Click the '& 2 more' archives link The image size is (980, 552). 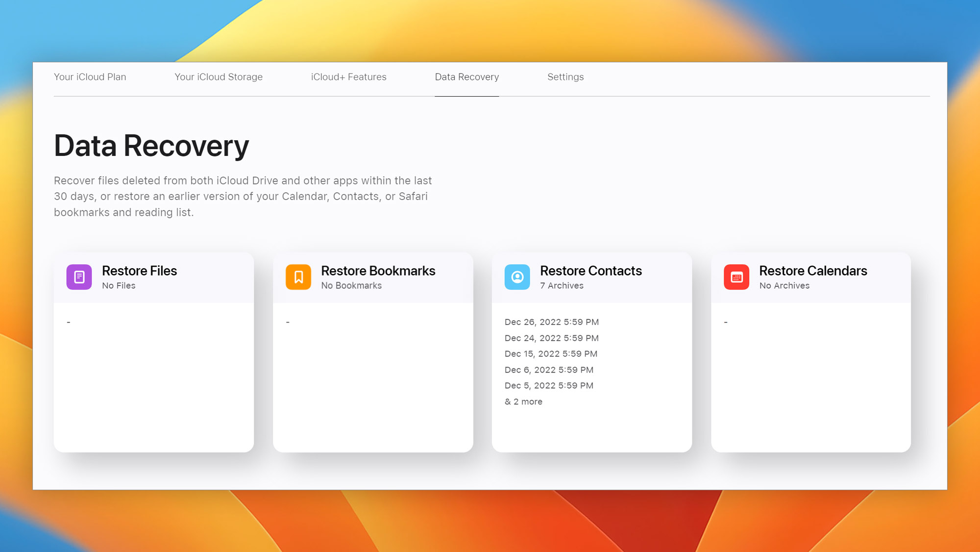tap(524, 402)
